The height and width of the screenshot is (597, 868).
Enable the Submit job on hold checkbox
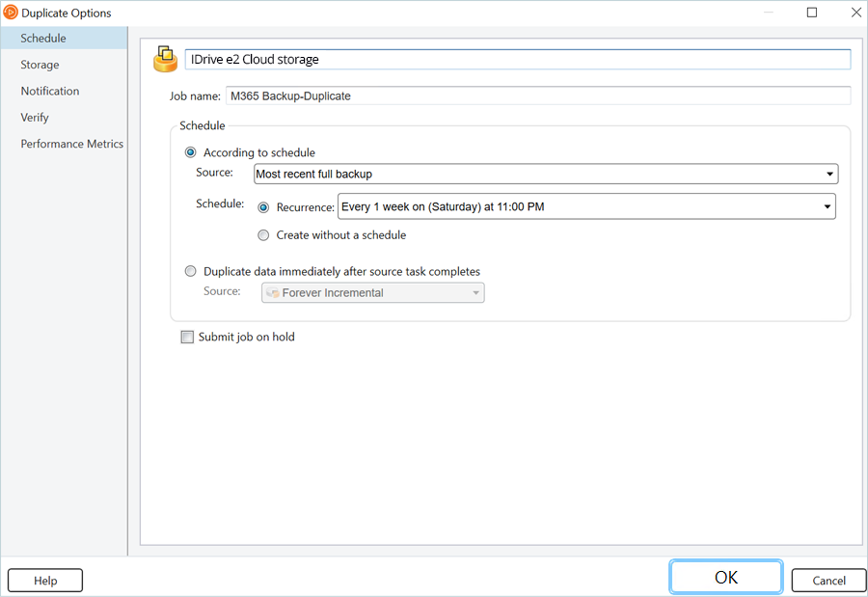point(187,338)
